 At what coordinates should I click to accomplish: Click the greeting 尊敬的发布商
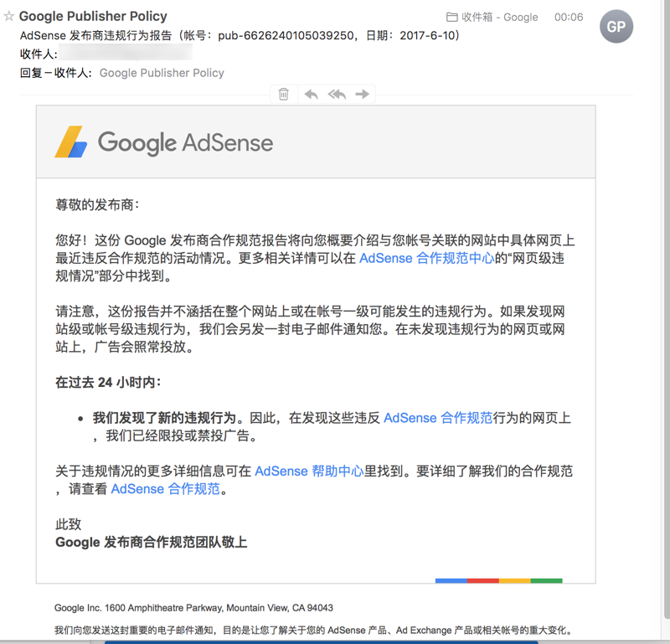(97, 204)
